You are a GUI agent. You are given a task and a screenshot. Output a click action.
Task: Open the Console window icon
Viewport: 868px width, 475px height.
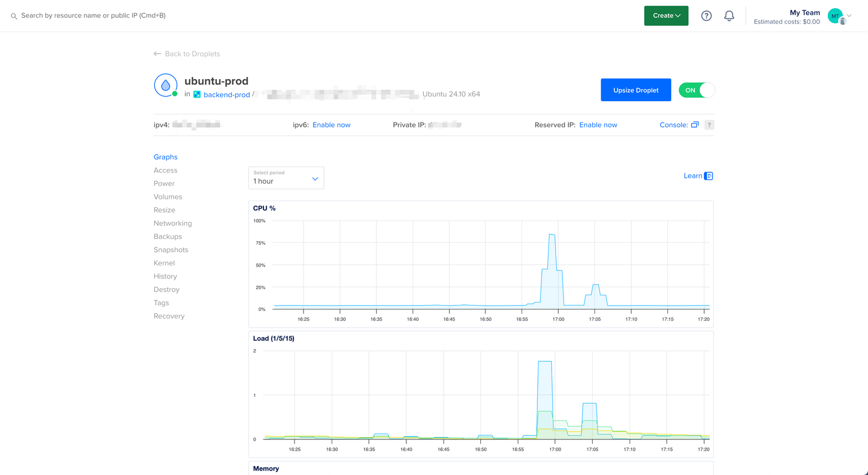click(695, 125)
